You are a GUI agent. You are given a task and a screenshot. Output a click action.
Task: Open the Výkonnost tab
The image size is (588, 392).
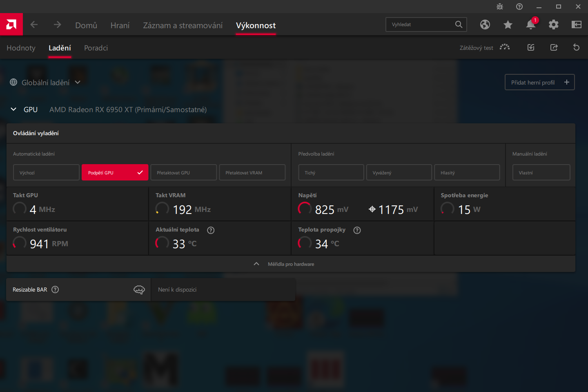pos(256,25)
